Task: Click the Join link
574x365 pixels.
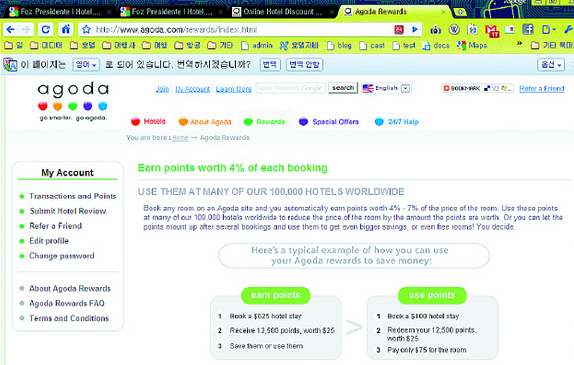Action: coord(162,89)
